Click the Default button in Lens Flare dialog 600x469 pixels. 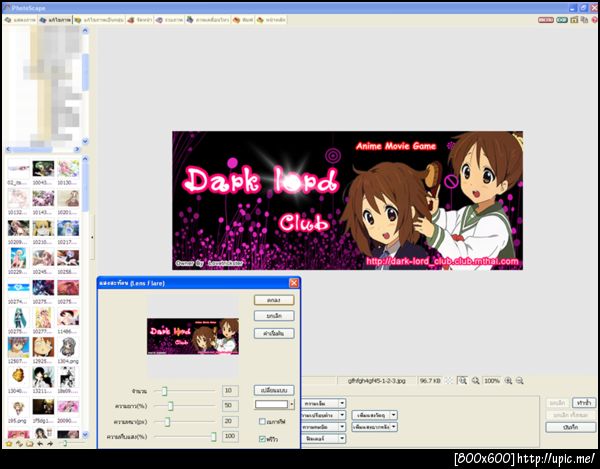(x=274, y=334)
